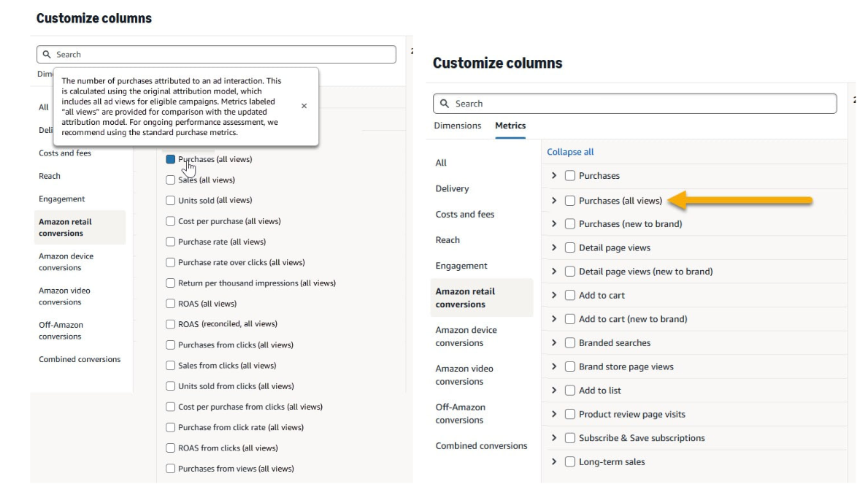
Task: Expand the Long-term sales group
Action: pyautogui.click(x=554, y=461)
